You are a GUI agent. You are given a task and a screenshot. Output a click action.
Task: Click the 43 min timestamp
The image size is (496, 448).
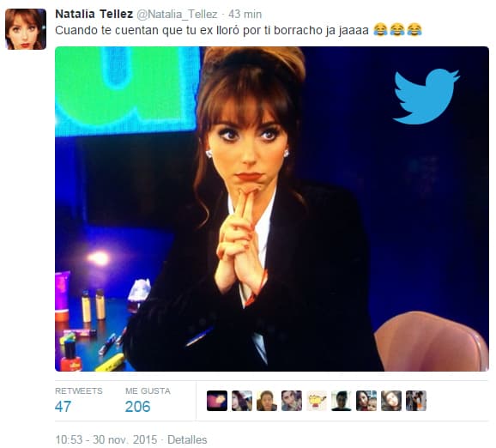coord(245,15)
